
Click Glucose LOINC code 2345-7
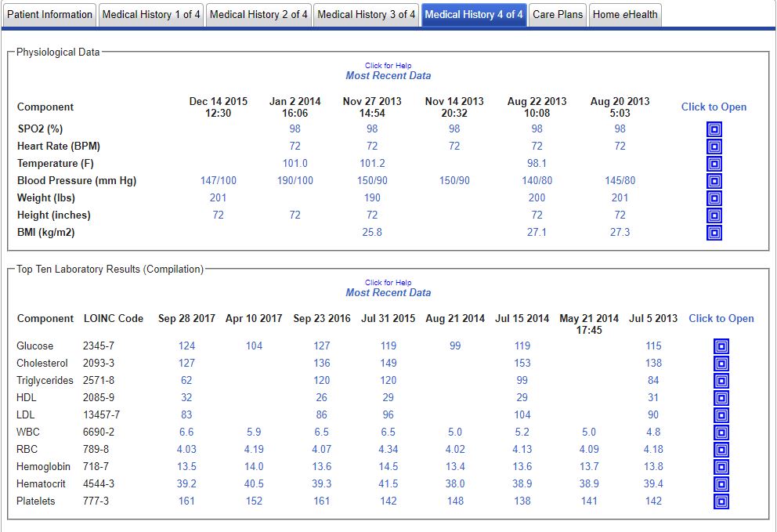click(x=99, y=346)
